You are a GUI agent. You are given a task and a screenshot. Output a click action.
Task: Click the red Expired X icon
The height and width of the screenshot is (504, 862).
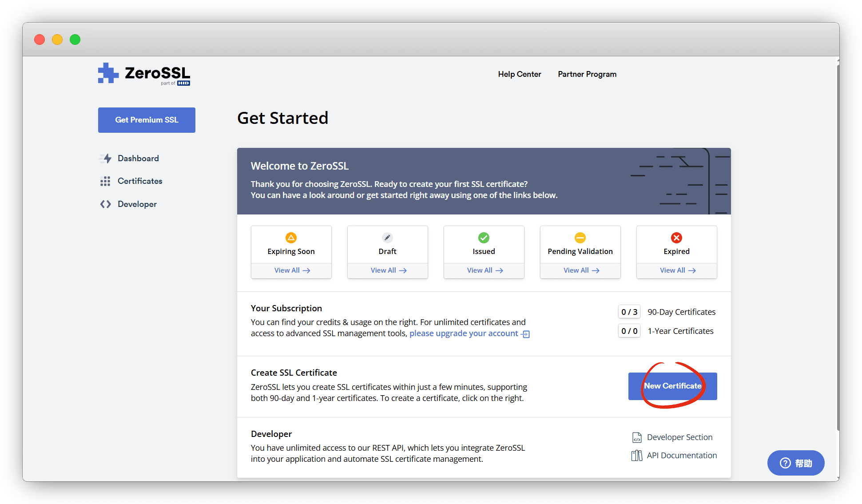click(676, 238)
